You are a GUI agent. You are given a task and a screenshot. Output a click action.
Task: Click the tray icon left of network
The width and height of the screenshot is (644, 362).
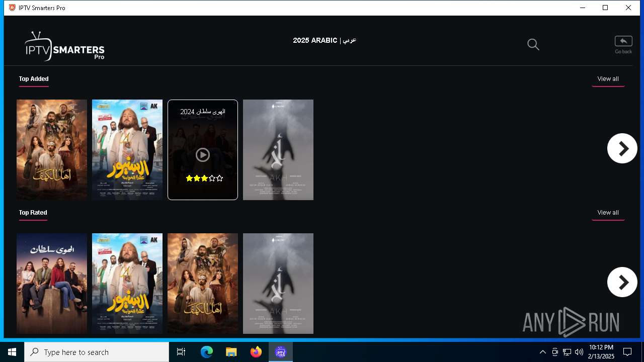click(x=555, y=352)
